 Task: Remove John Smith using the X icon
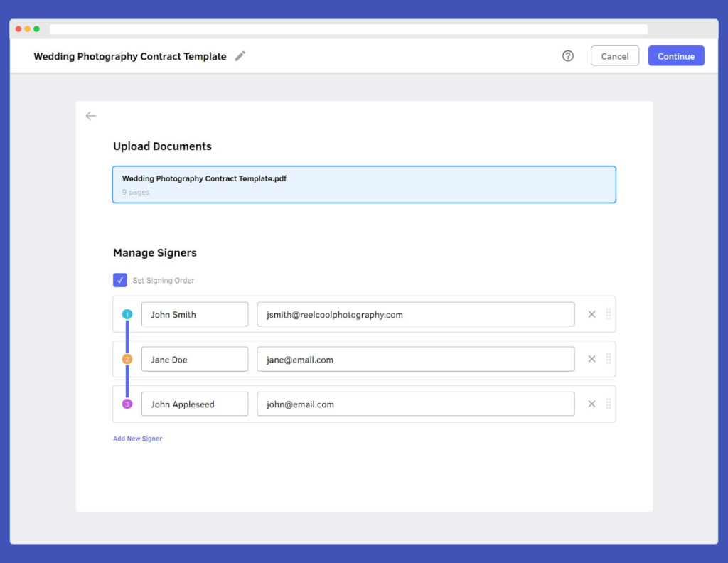(x=591, y=313)
